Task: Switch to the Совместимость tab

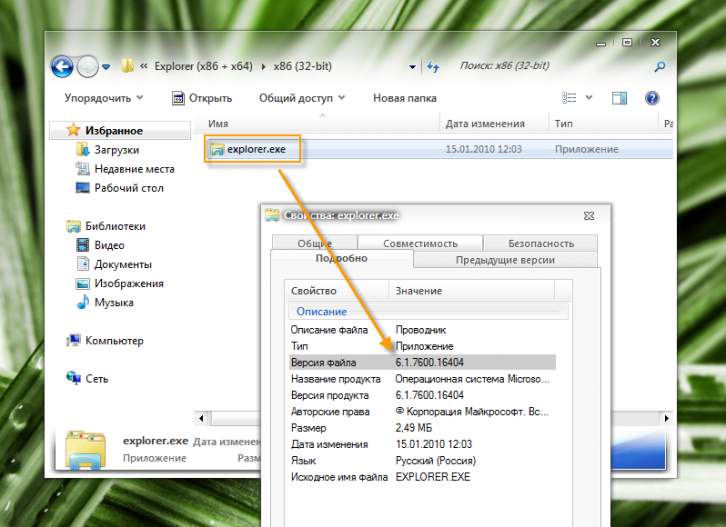Action: pos(419,243)
